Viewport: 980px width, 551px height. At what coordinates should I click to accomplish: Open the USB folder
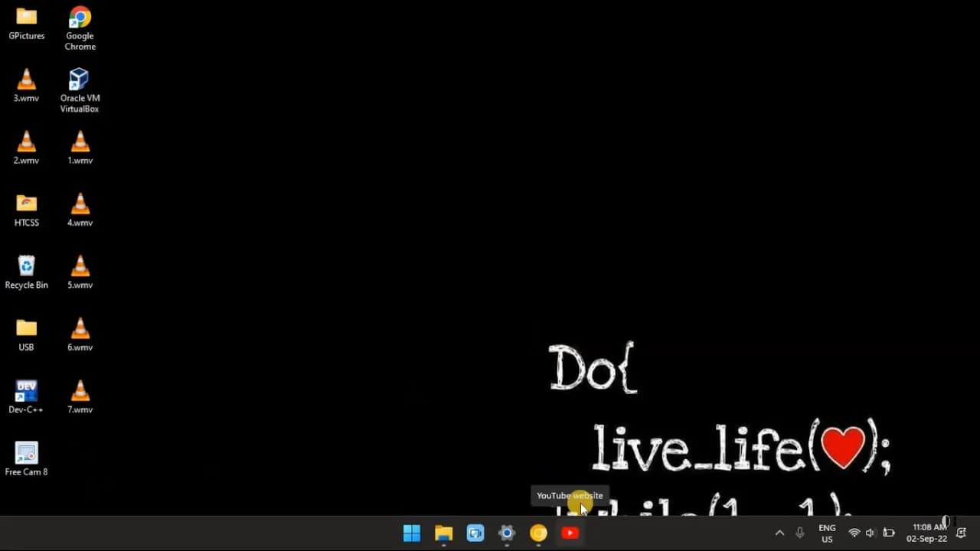point(26,328)
